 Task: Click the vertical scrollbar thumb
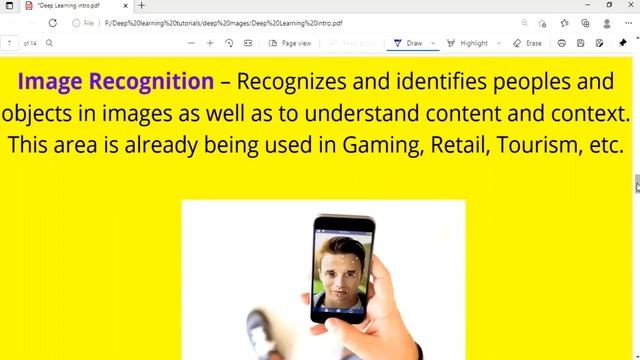637,183
